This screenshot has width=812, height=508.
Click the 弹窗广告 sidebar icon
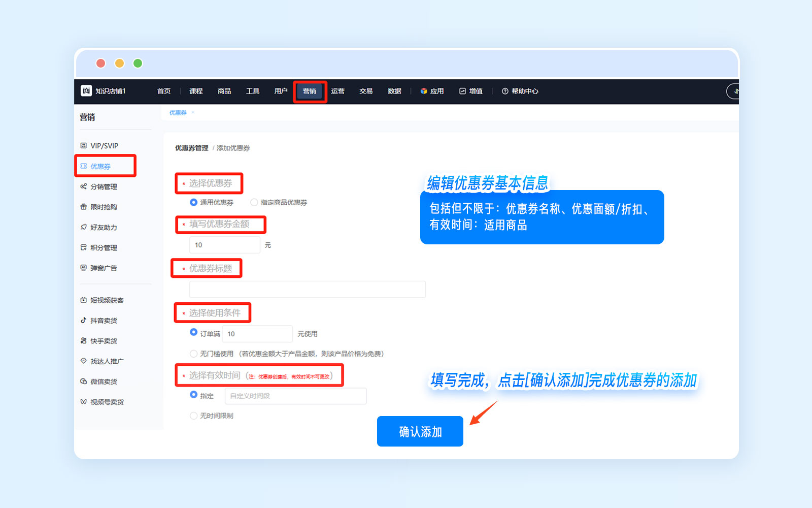click(x=84, y=268)
